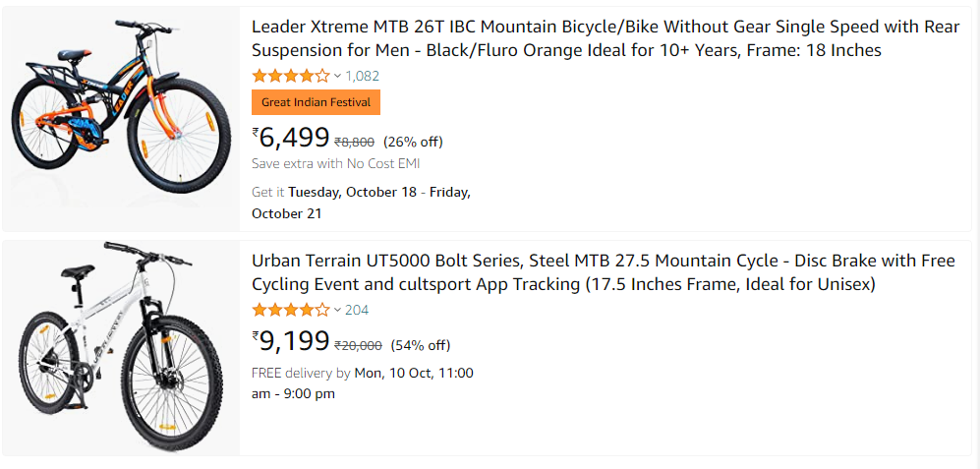Open the Leader Xtreme MTB bicycle image

122,117
